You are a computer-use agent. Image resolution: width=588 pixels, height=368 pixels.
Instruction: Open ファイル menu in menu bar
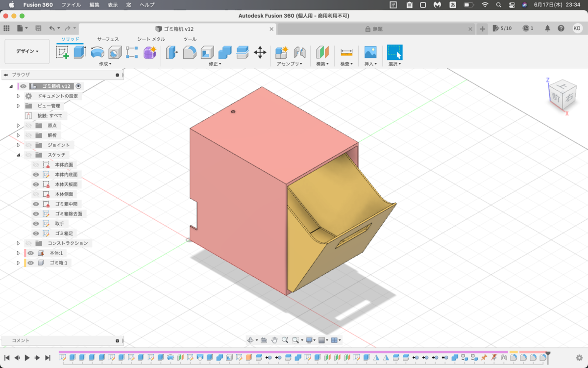coord(71,5)
